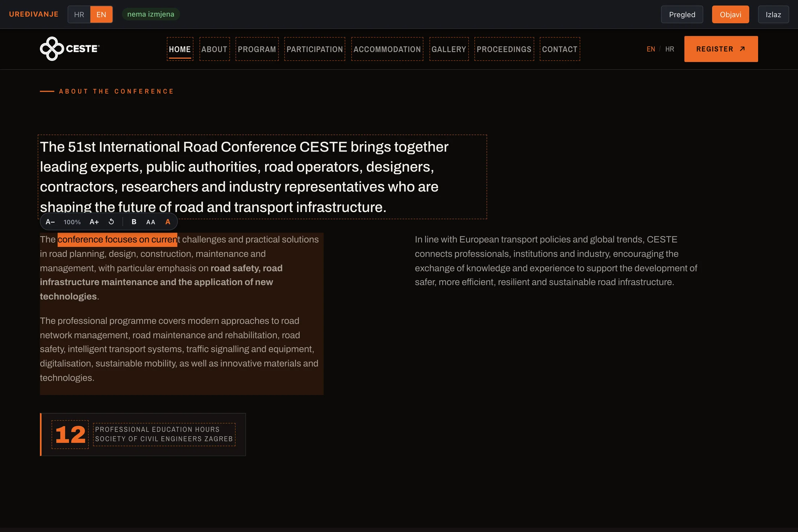Toggle uppercase with the AA button

click(x=151, y=222)
